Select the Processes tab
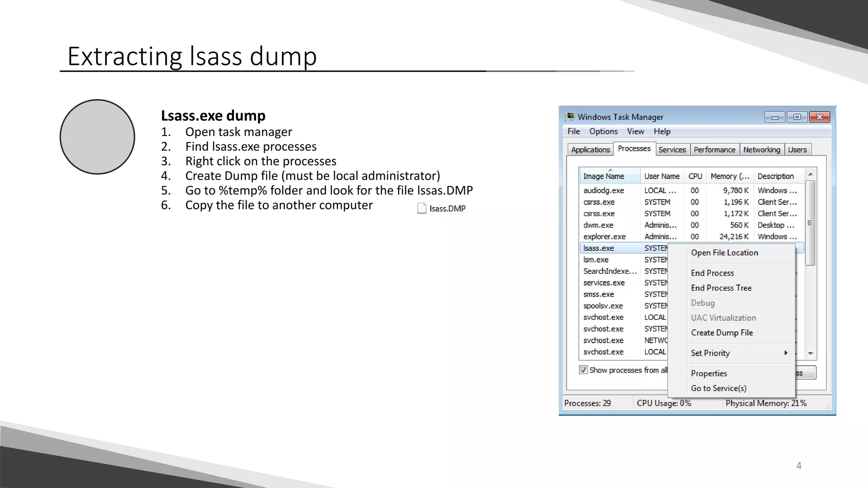The height and width of the screenshot is (488, 868). (x=634, y=149)
